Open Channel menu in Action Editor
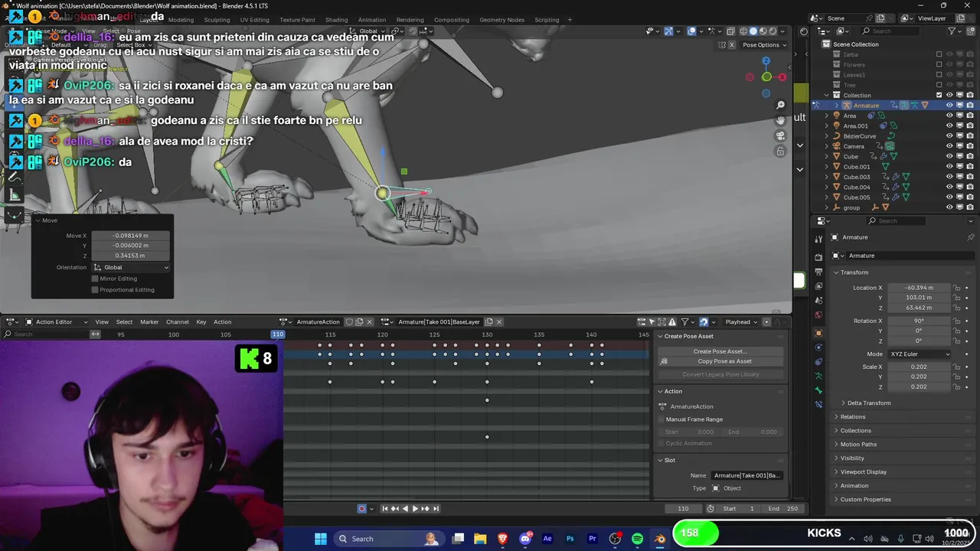 177,322
